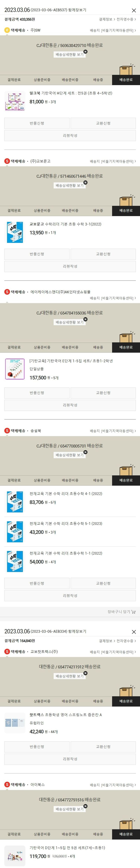
Task: Close the AEB334 order details panel
Action: [134, 632]
